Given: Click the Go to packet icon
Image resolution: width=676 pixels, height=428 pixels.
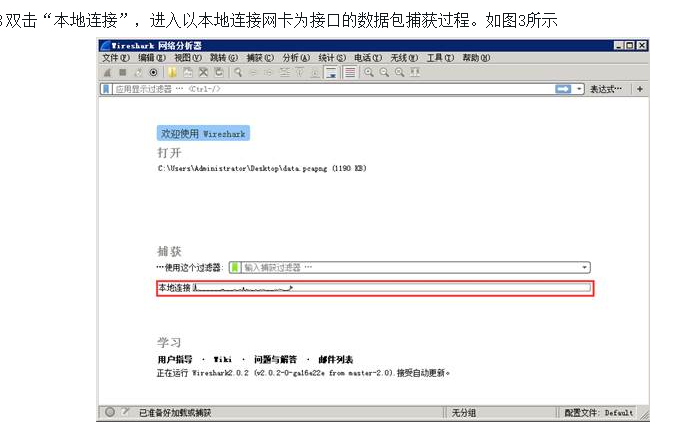Looking at the screenshot, I should pyautogui.click(x=285, y=72).
